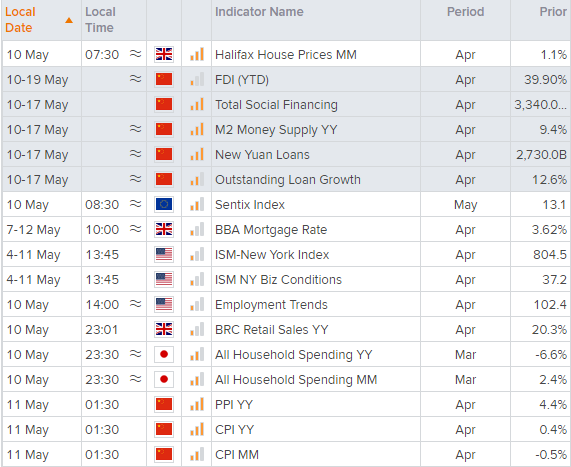Open the BRC Retail Sales YY indicator
This screenshot has height=467, width=571.
[272, 330]
